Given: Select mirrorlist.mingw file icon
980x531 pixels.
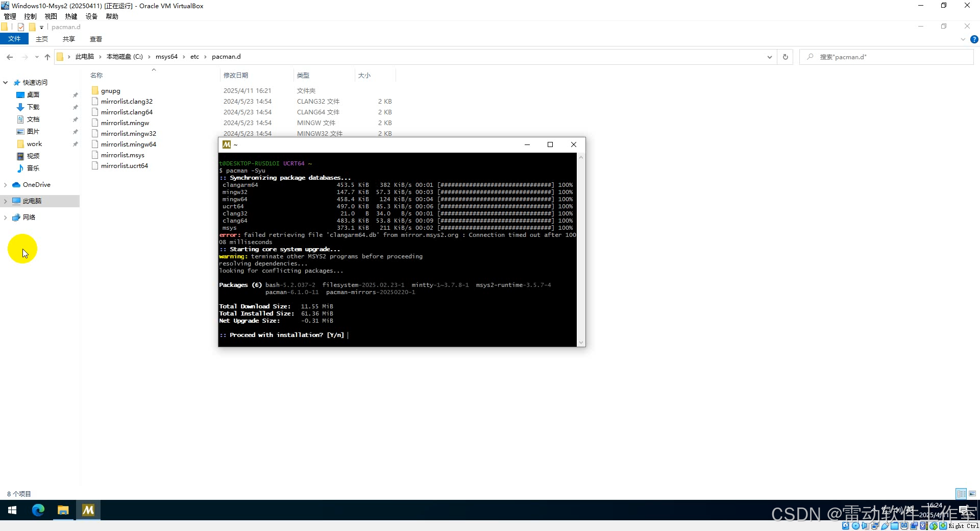Looking at the screenshot, I should [95, 123].
